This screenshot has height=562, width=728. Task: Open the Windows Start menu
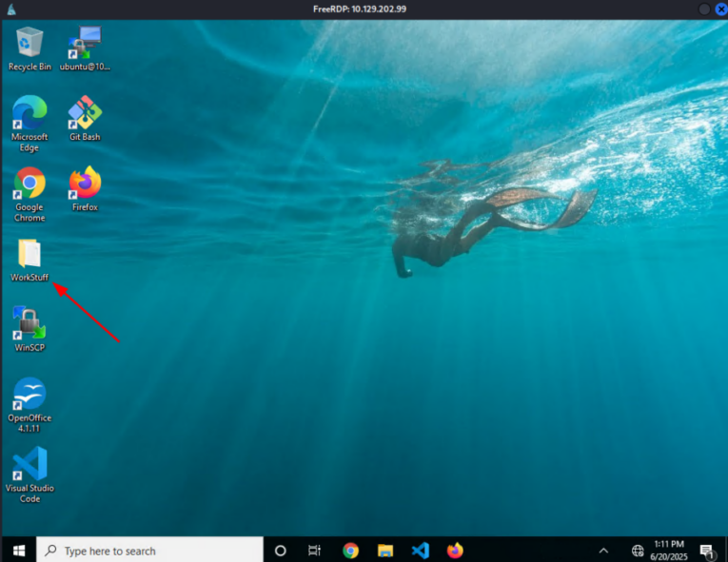[18, 551]
